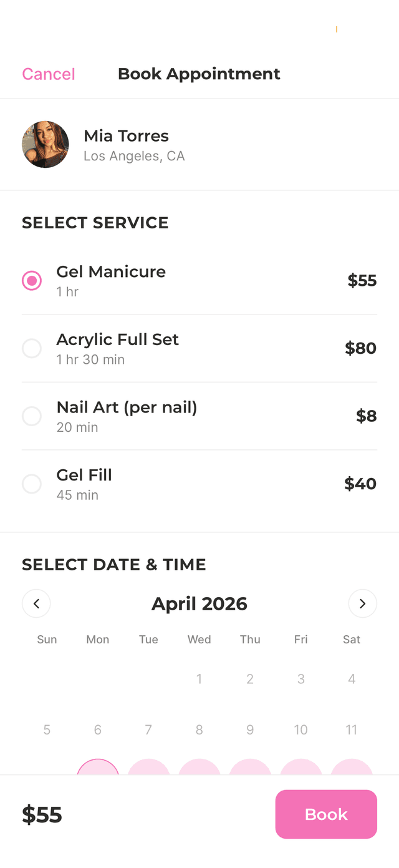This screenshot has width=399, height=868.
Task: Click the $55 total price label
Action: coord(42,814)
